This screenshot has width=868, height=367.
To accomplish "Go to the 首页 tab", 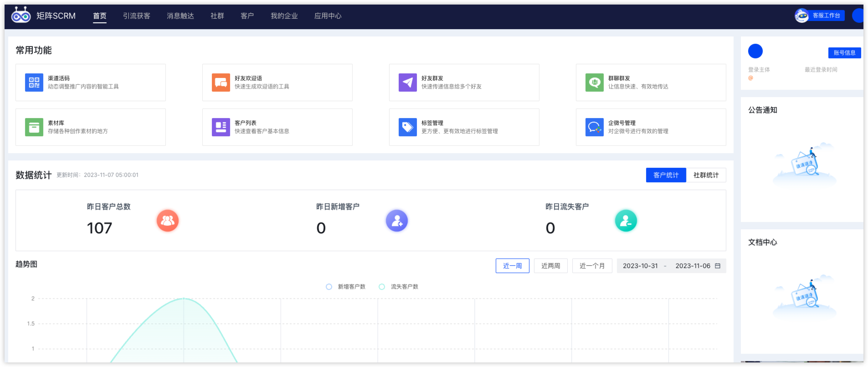I will click(x=100, y=16).
